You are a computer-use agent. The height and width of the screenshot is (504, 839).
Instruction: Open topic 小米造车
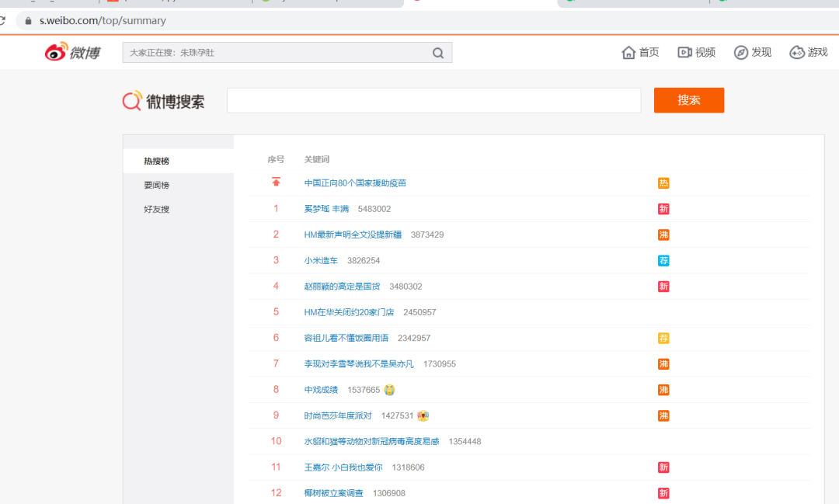click(x=321, y=261)
